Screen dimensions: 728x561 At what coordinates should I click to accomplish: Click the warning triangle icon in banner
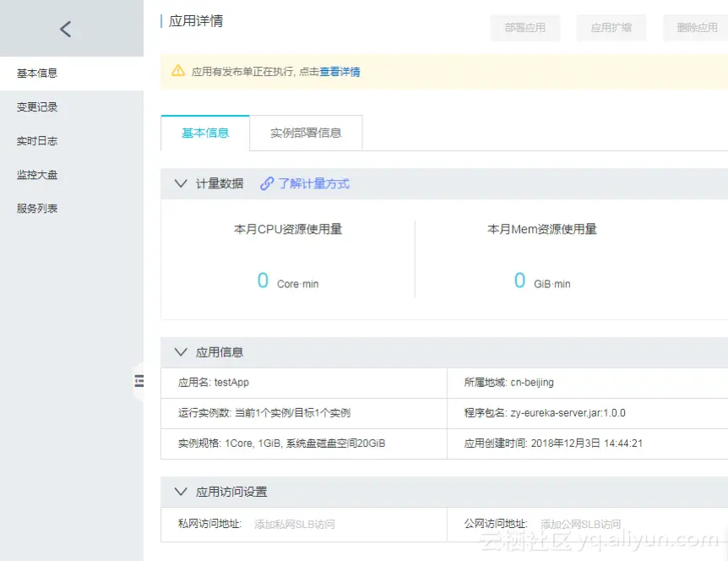point(178,71)
